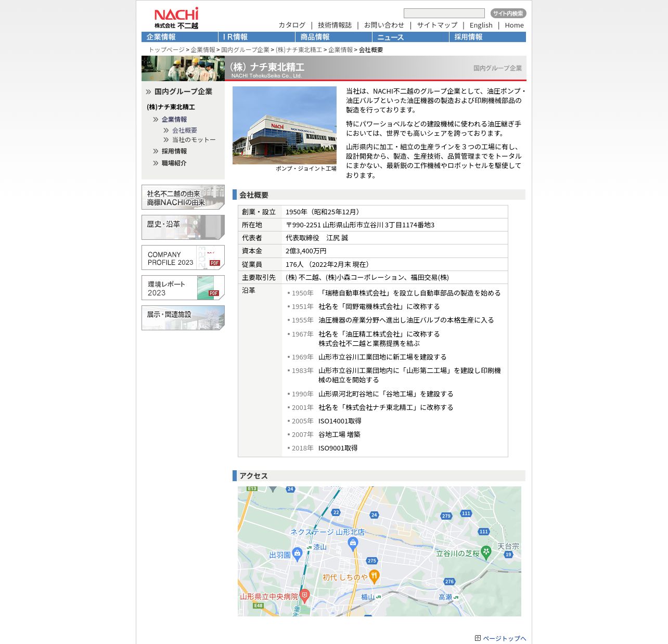Viewport: 668px width, 644px height.
Task: Click the 2005年 ISO14001取得 history entry
Action: point(324,421)
